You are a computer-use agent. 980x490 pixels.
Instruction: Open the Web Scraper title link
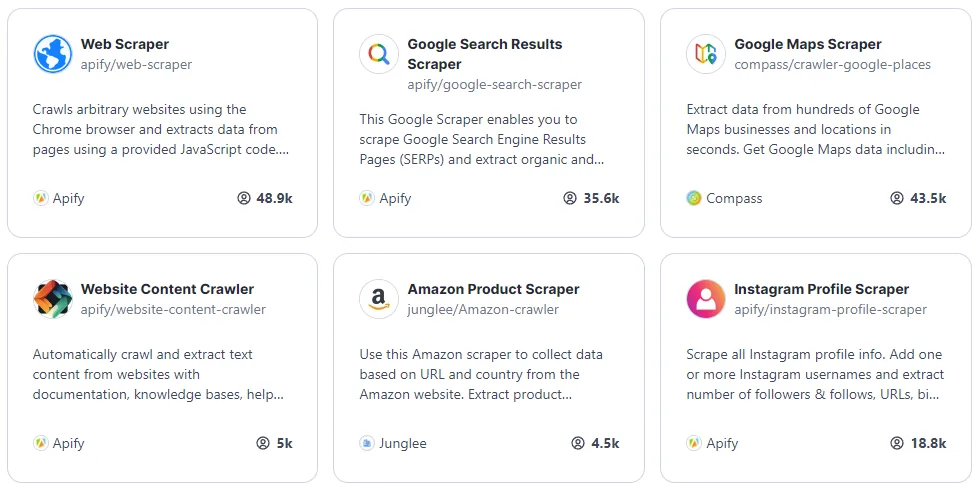click(x=125, y=44)
